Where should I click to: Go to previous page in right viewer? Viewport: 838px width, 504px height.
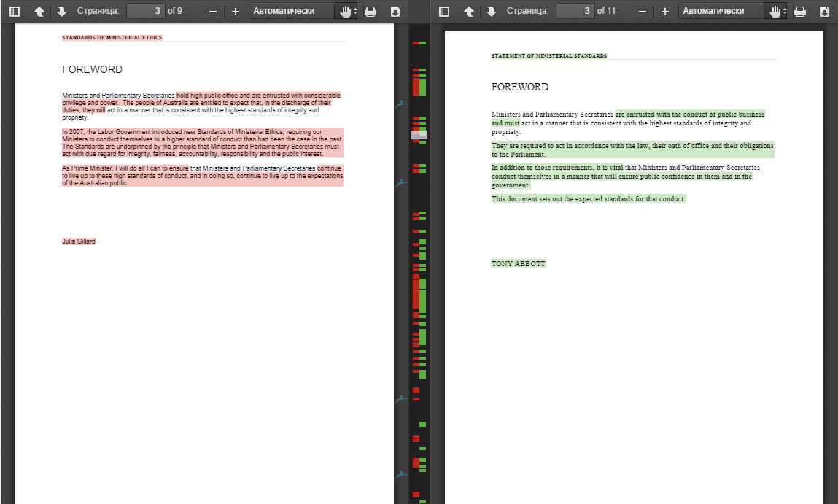coord(469,11)
